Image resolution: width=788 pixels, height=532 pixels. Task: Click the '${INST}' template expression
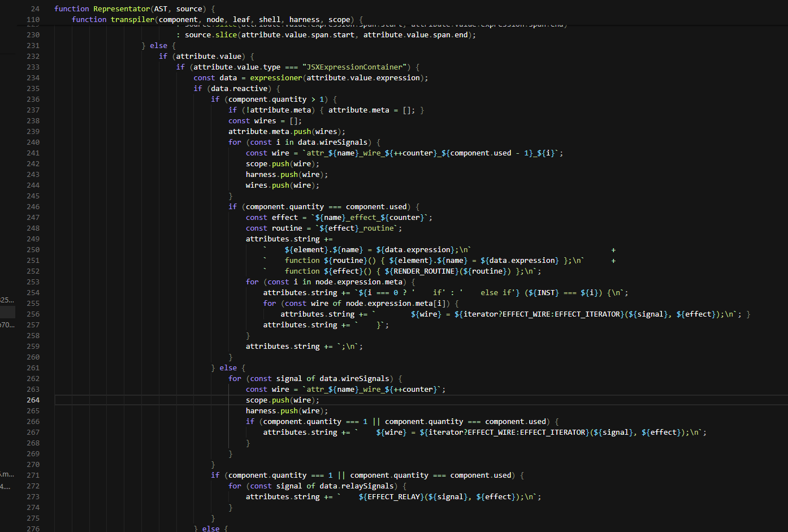(x=543, y=292)
